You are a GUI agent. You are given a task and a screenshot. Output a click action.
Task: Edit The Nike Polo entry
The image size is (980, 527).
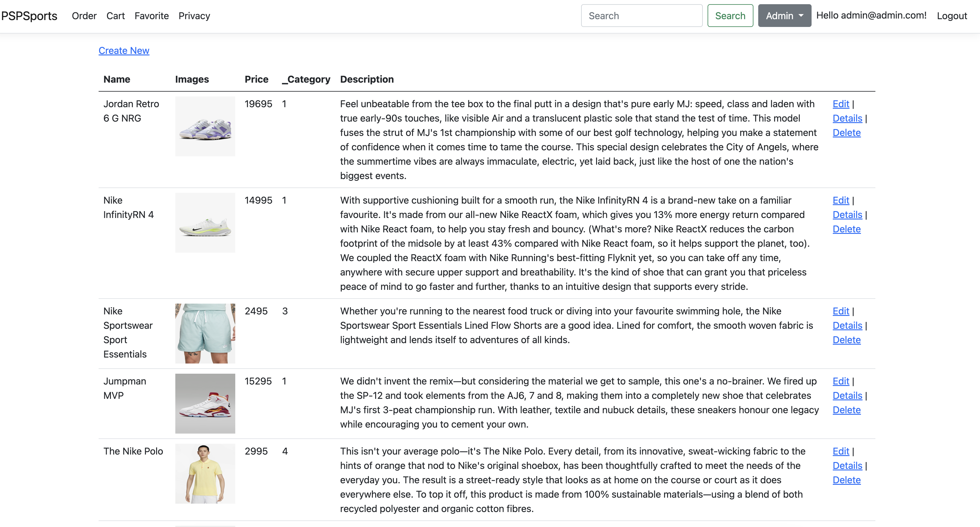point(840,451)
